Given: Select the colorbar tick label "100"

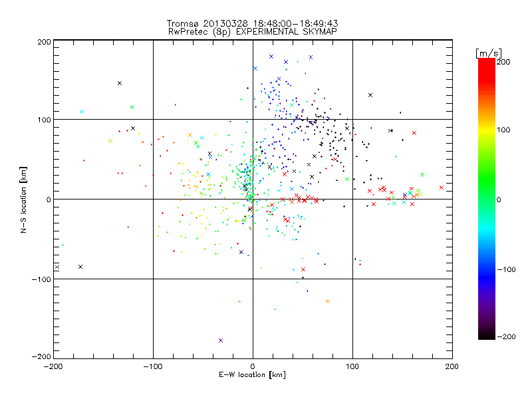Looking at the screenshot, I should (x=503, y=130).
